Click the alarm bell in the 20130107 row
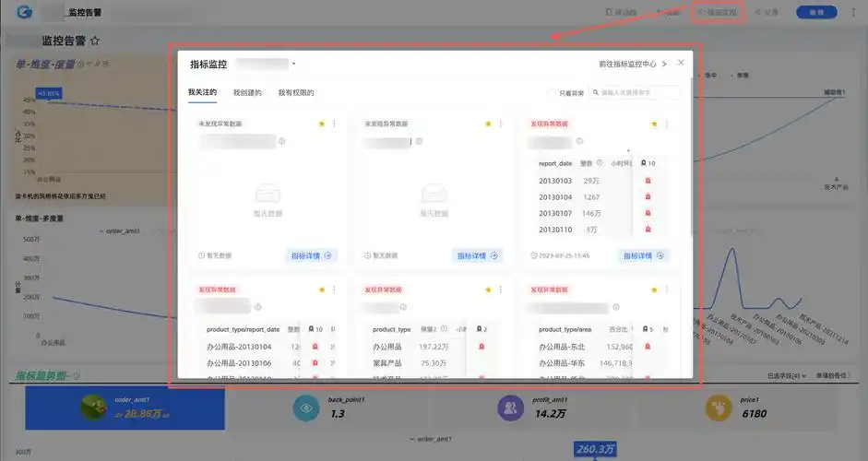This screenshot has width=868, height=461. [x=648, y=213]
